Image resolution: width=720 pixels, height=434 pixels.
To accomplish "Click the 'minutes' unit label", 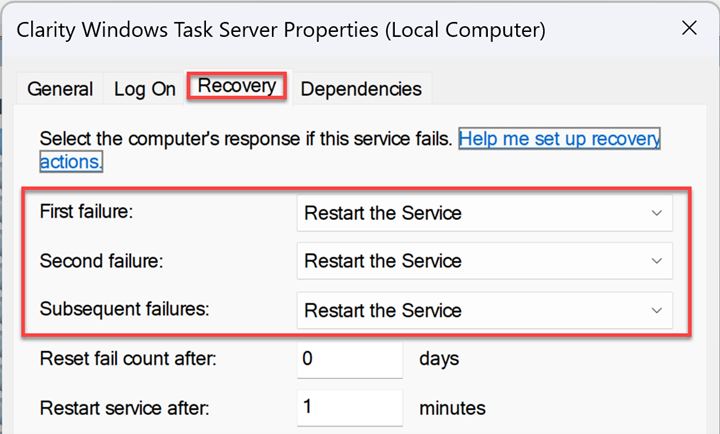I will [x=452, y=407].
